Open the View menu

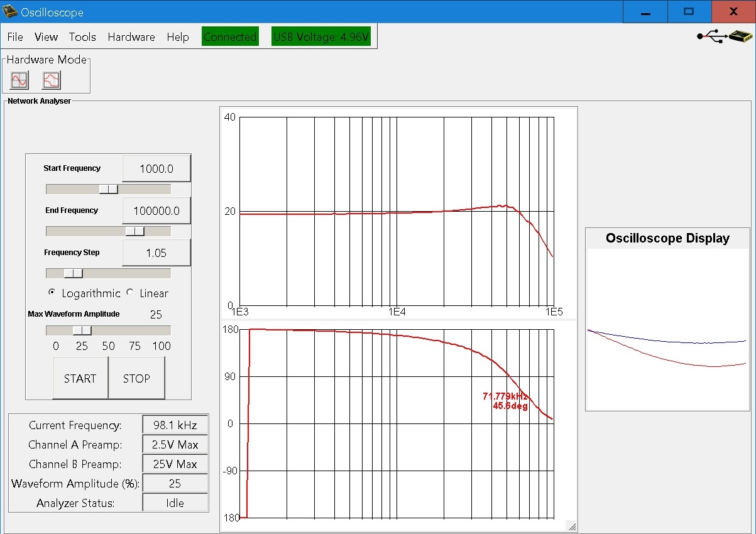coord(46,37)
